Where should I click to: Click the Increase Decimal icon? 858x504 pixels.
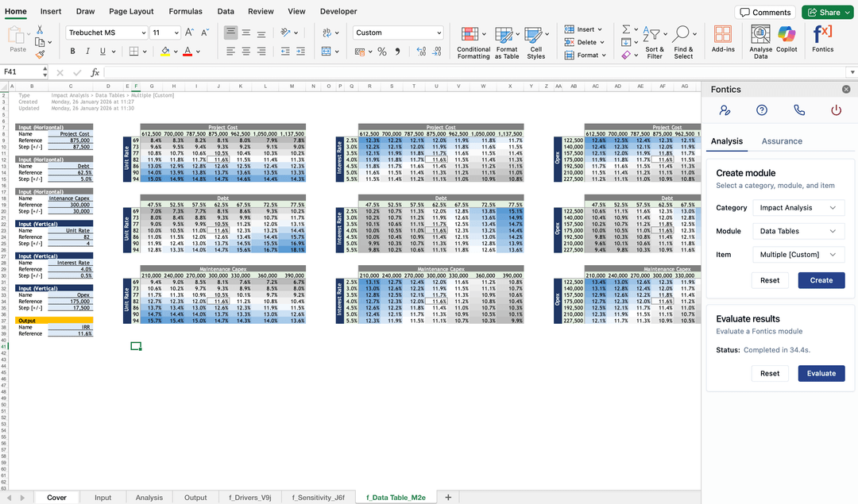point(421,52)
